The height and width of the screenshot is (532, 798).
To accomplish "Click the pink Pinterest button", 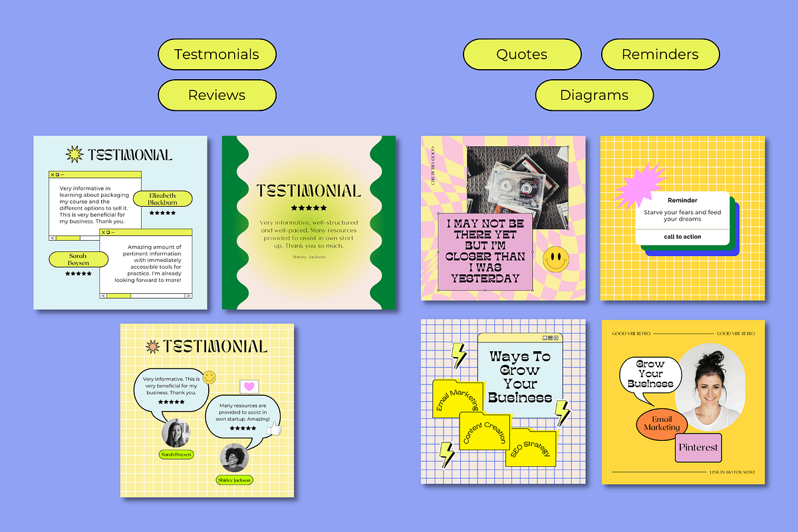I will (x=698, y=448).
